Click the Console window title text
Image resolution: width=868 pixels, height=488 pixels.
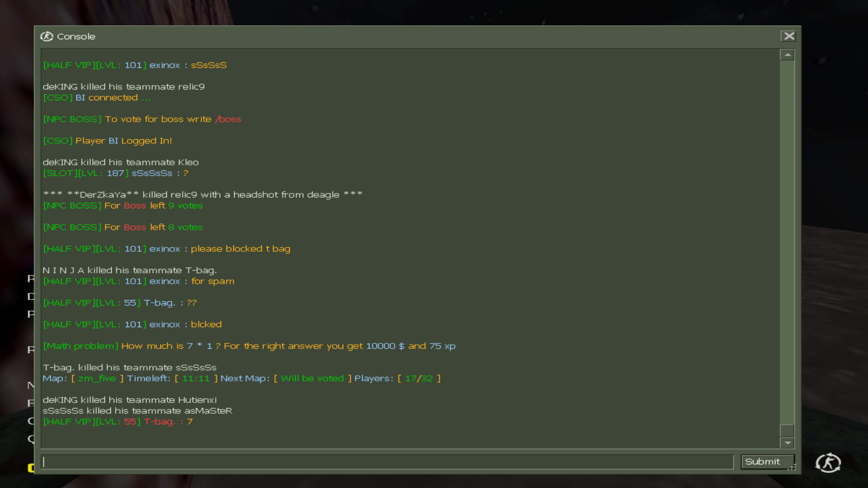tap(76, 37)
